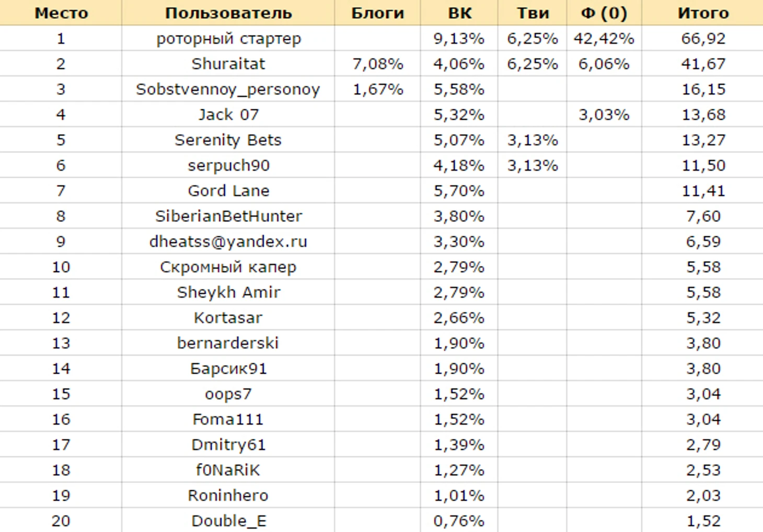Select the Итого column header

703,13
